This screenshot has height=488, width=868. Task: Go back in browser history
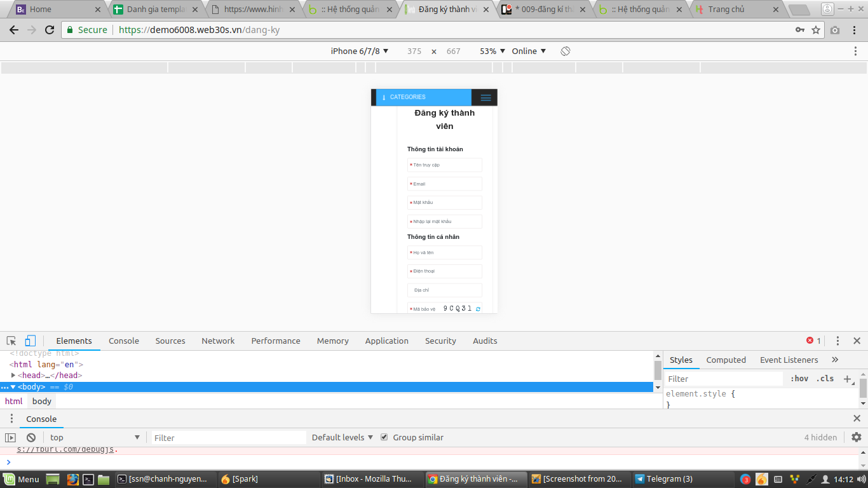14,30
